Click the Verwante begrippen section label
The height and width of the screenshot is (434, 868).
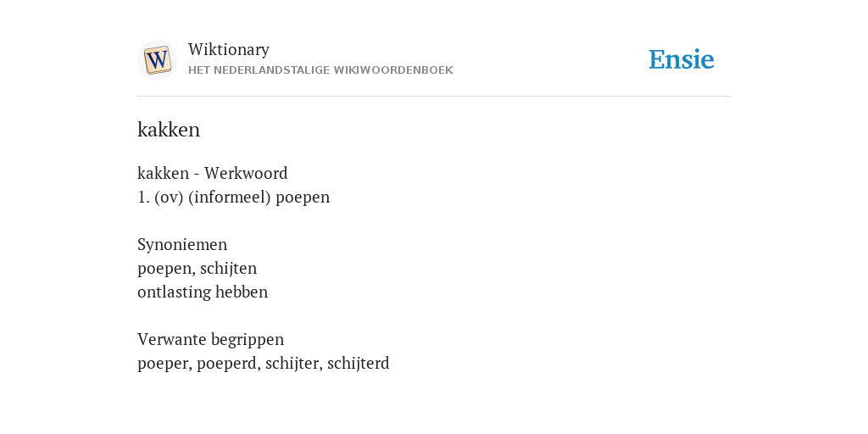tap(210, 339)
